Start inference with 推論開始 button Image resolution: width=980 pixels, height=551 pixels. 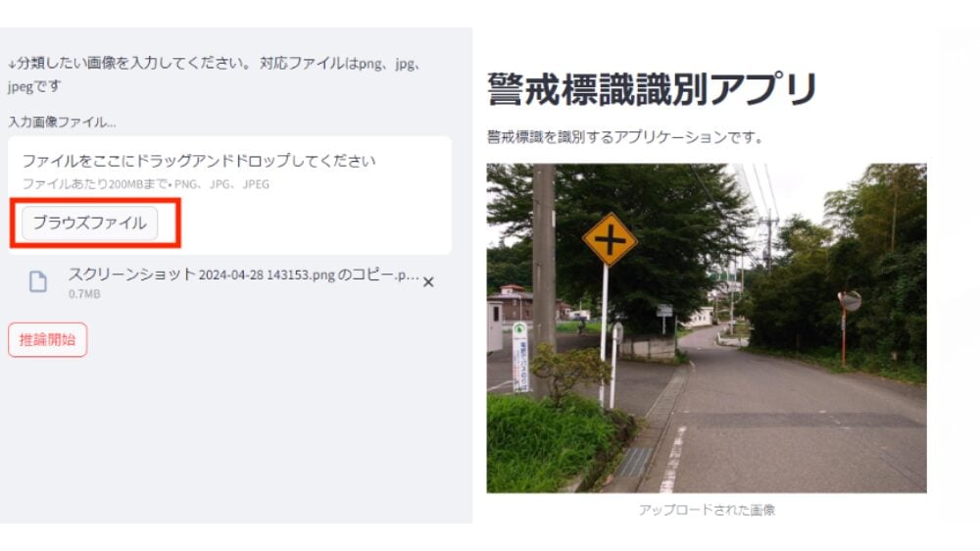[x=47, y=339]
